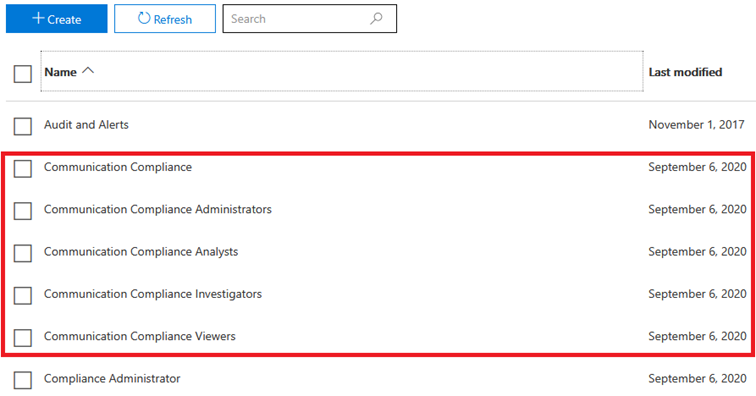Select the November 1, 2017 date cell

(x=696, y=124)
